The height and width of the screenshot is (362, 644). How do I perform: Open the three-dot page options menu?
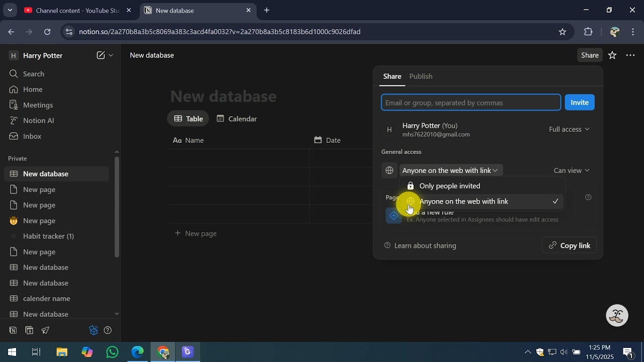pos(630,55)
